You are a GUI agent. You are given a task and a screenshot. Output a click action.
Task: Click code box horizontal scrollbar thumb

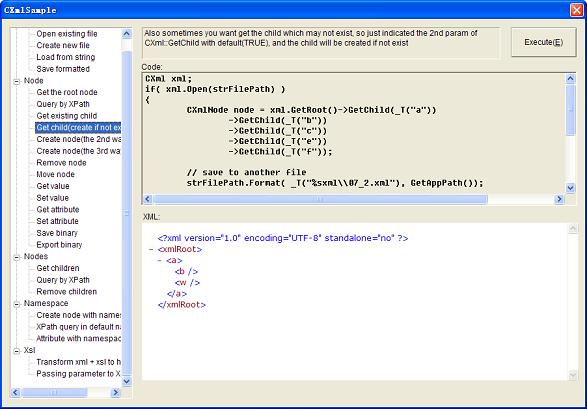pyautogui.click(x=320, y=199)
